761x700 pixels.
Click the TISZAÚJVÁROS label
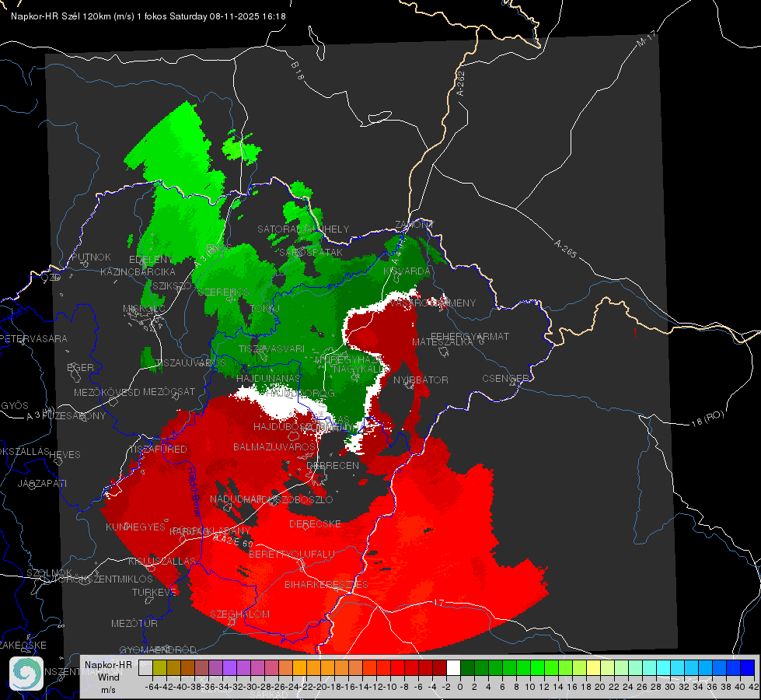pos(190,363)
